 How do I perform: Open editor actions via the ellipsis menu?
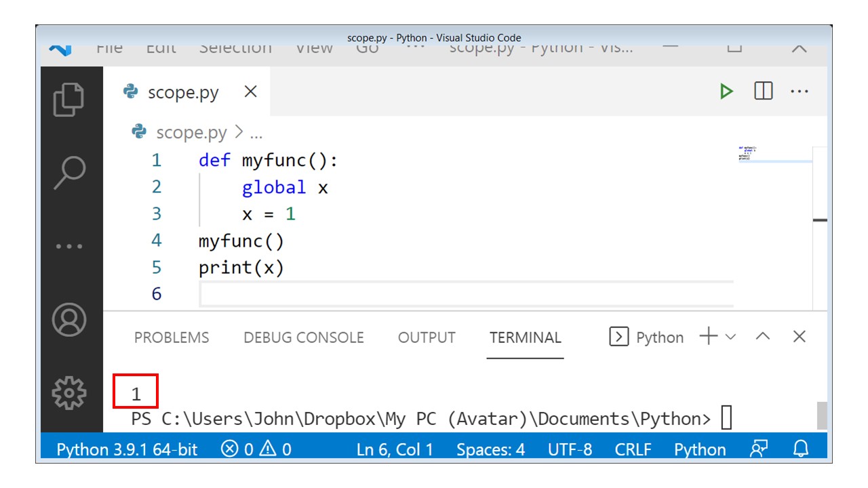point(800,91)
